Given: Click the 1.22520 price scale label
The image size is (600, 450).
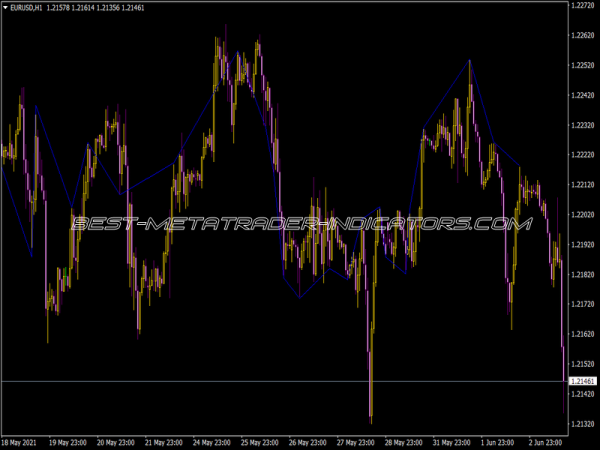Looking at the screenshot, I should click(582, 66).
